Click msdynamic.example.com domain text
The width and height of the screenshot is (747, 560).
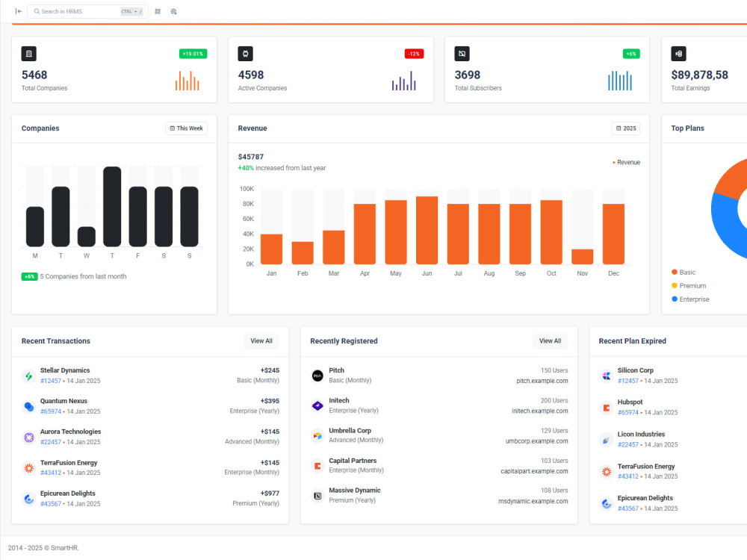[533, 501]
